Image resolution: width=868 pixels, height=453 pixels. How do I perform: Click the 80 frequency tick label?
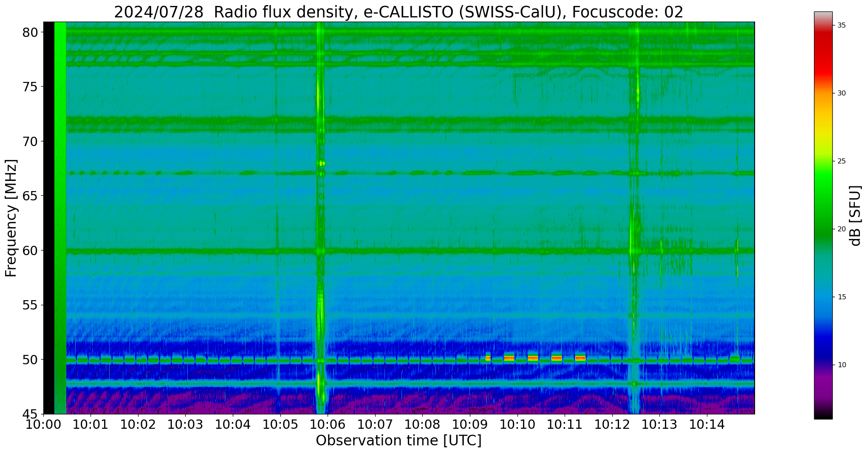(30, 32)
